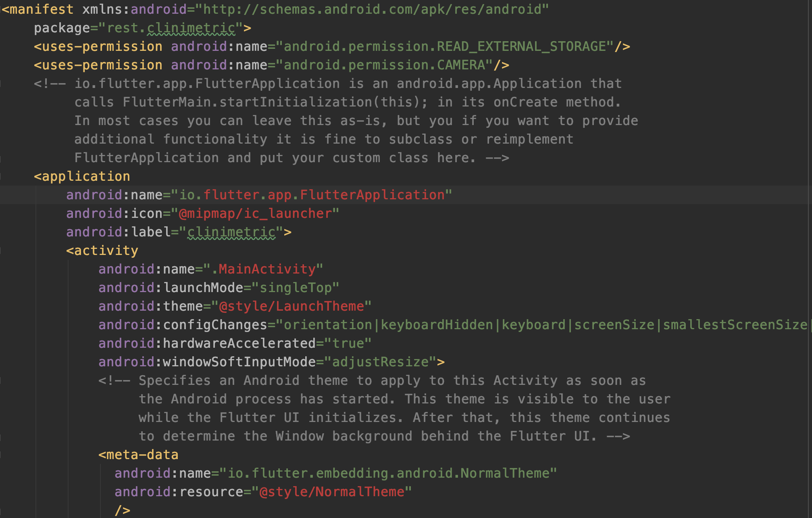Screen dimensions: 812x518
Task: Click the io.flutter.embedding.android.NormalTheme name value
Action: click(388, 474)
